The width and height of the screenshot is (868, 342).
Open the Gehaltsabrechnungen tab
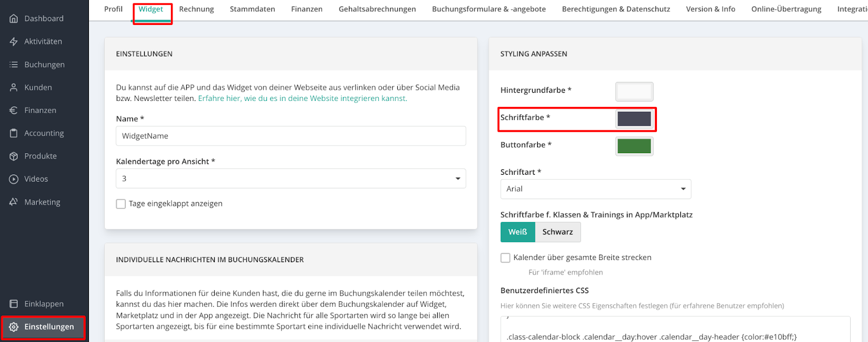click(x=377, y=9)
